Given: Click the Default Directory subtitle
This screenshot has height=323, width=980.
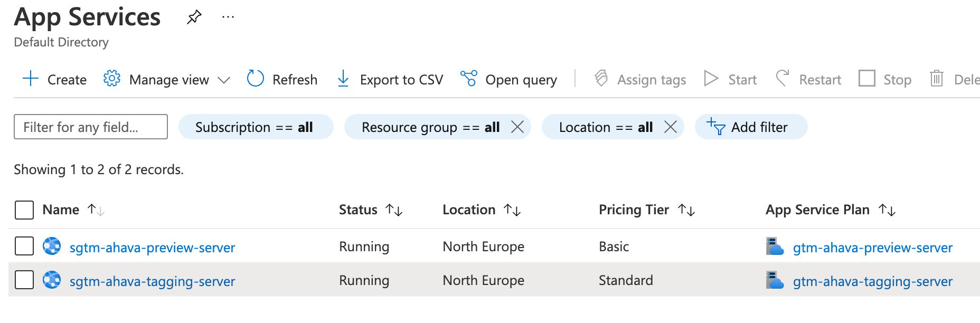Looking at the screenshot, I should point(61,42).
